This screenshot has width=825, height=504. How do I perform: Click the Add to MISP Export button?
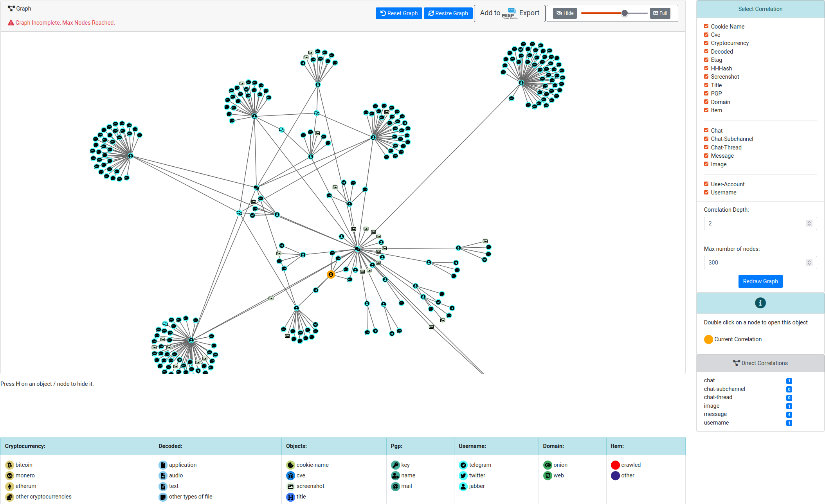509,13
